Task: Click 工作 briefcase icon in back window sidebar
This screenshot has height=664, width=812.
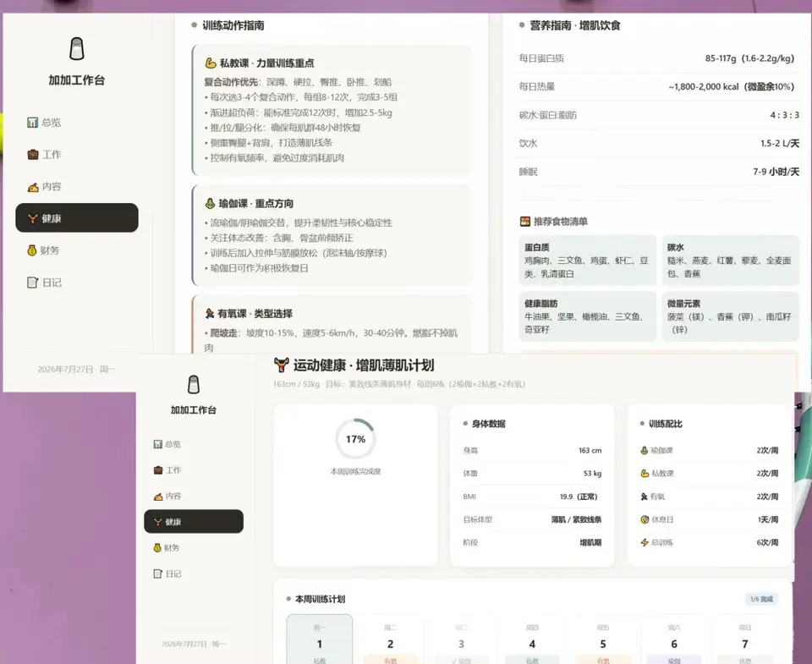Action: coord(33,154)
